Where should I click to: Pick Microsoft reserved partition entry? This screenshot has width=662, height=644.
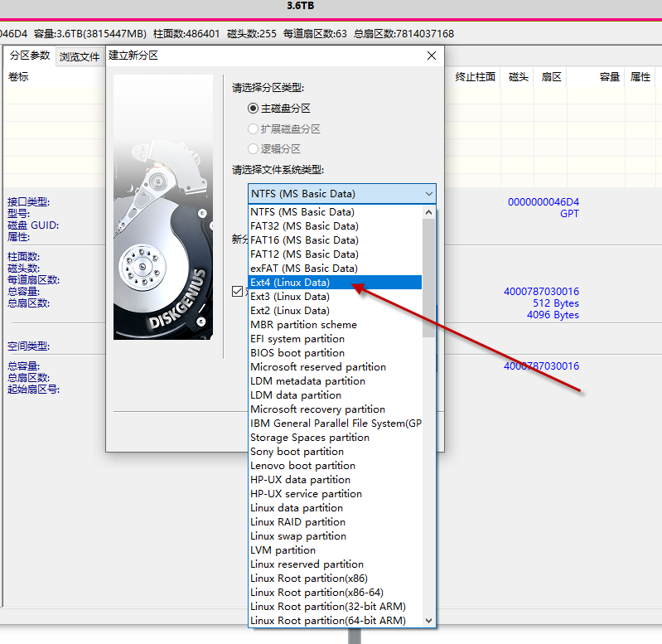336,366
